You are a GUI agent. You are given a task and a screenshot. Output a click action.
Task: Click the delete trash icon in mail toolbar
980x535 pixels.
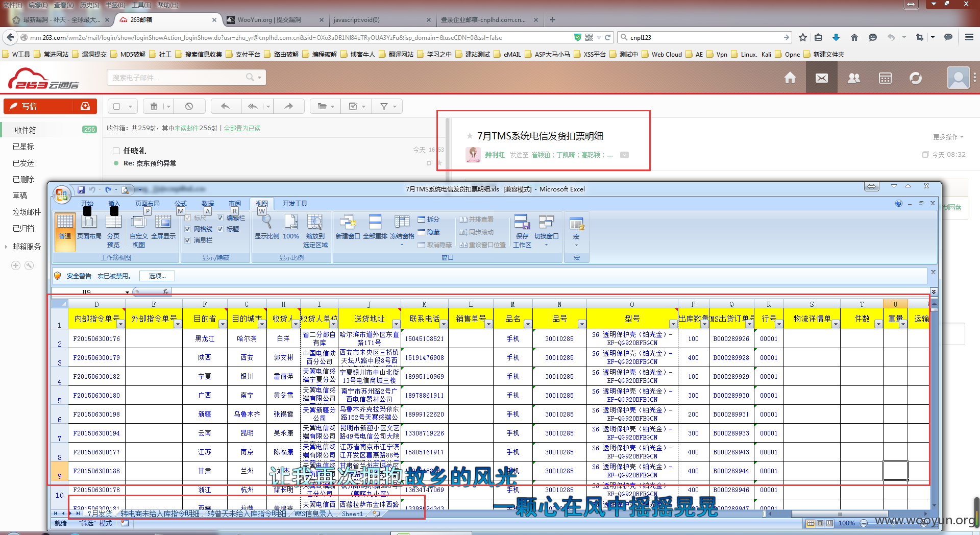point(153,106)
